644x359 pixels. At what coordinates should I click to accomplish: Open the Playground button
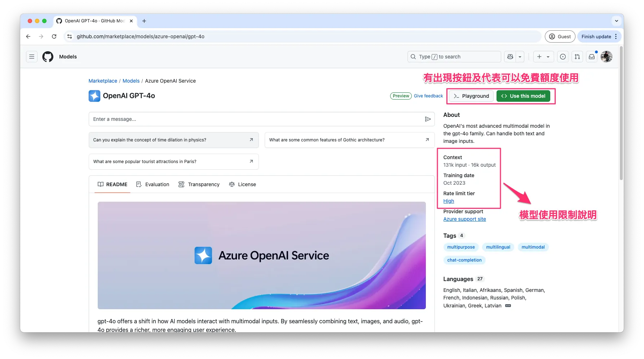coord(471,96)
